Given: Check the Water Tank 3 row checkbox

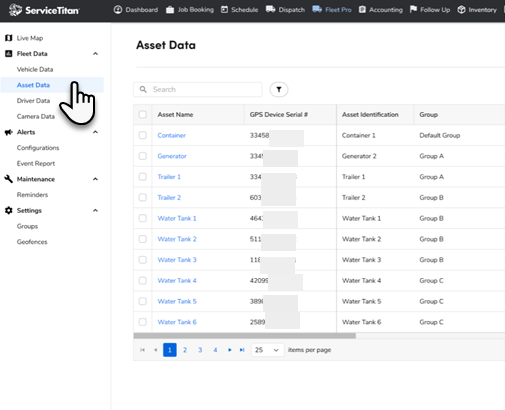Looking at the screenshot, I should click(x=143, y=259).
